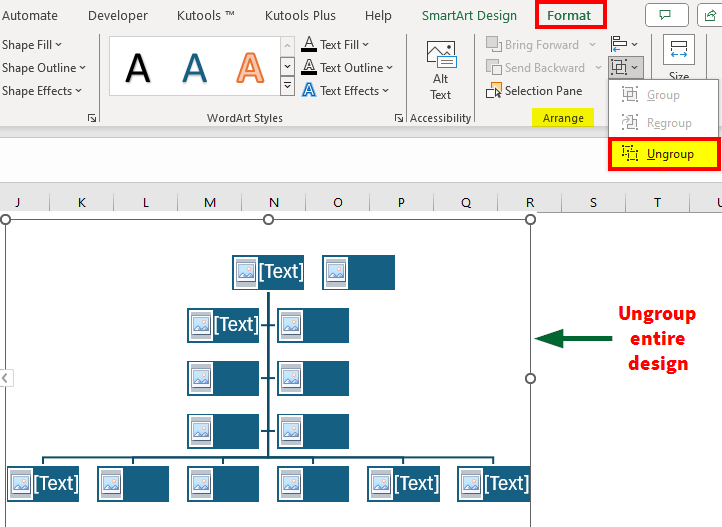Click the bottom-right [Text] shape label
This screenshot has height=527, width=722.
click(x=507, y=483)
